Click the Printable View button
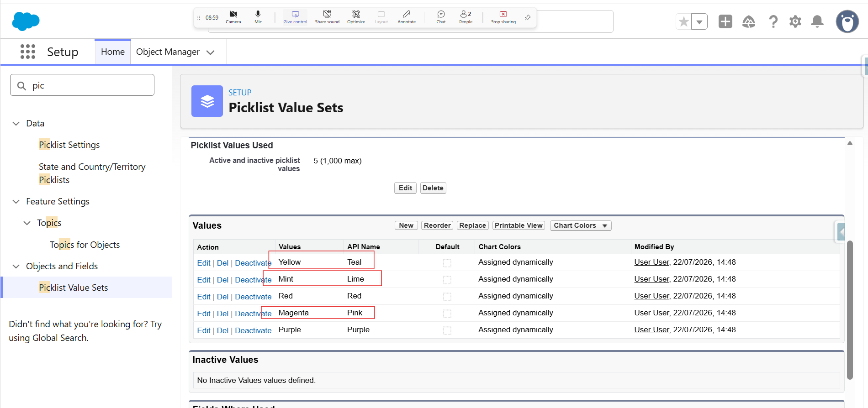The width and height of the screenshot is (868, 408). (x=519, y=225)
